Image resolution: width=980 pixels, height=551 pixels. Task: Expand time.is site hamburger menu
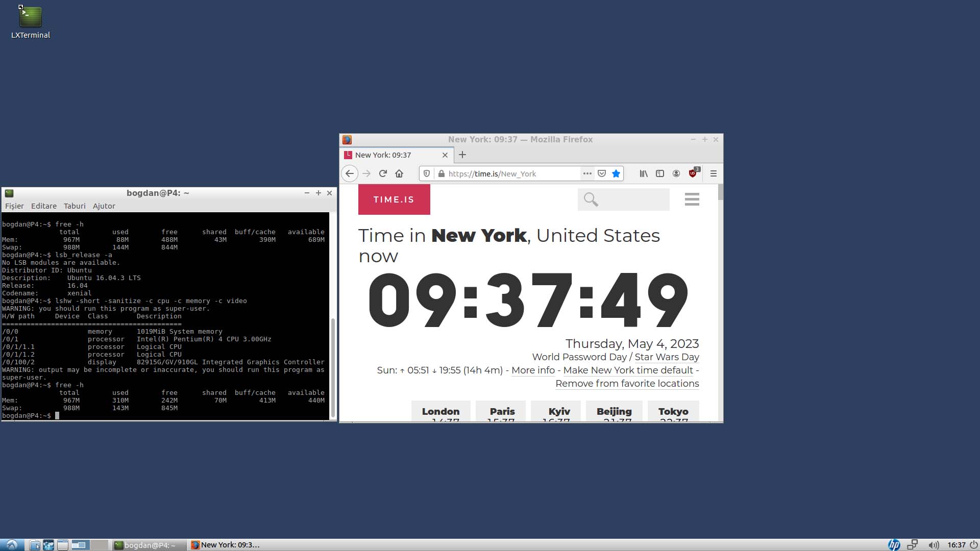[692, 199]
